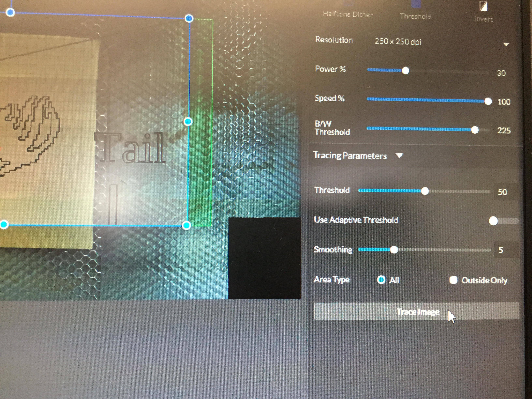Click the Trace Image button

[x=417, y=311]
